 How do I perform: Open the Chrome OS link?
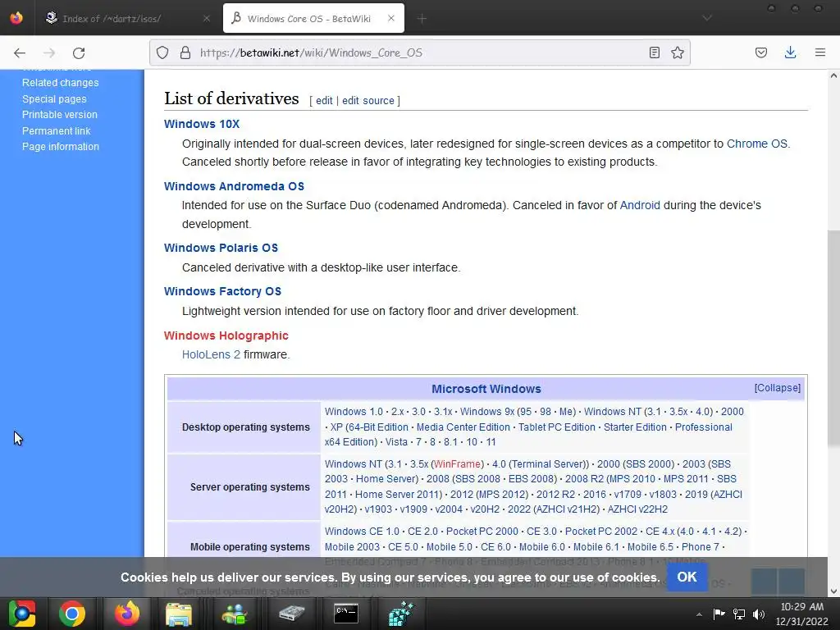pos(756,144)
